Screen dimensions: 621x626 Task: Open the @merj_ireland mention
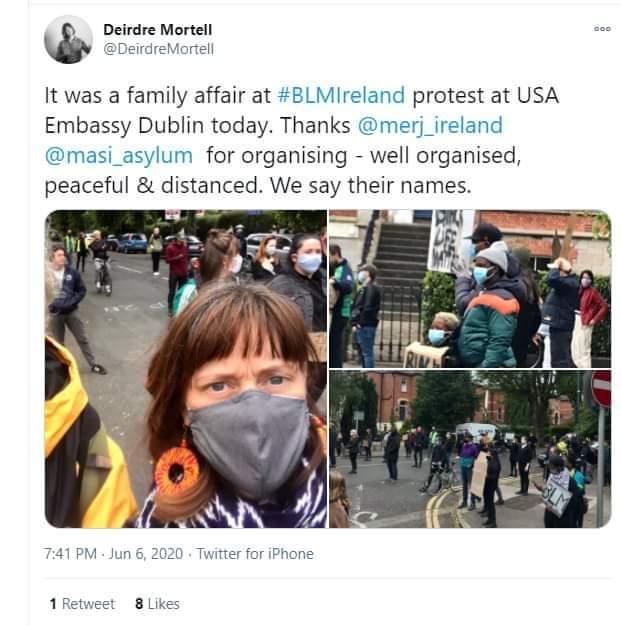coord(430,125)
